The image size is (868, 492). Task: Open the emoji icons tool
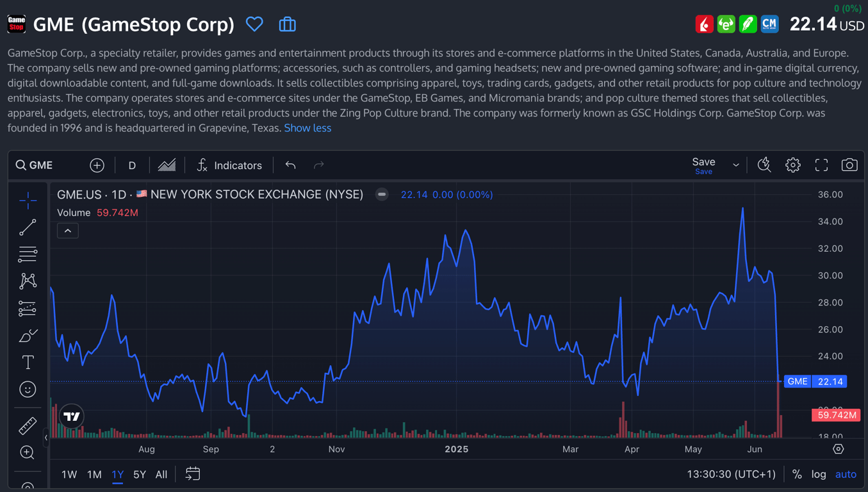pyautogui.click(x=28, y=389)
